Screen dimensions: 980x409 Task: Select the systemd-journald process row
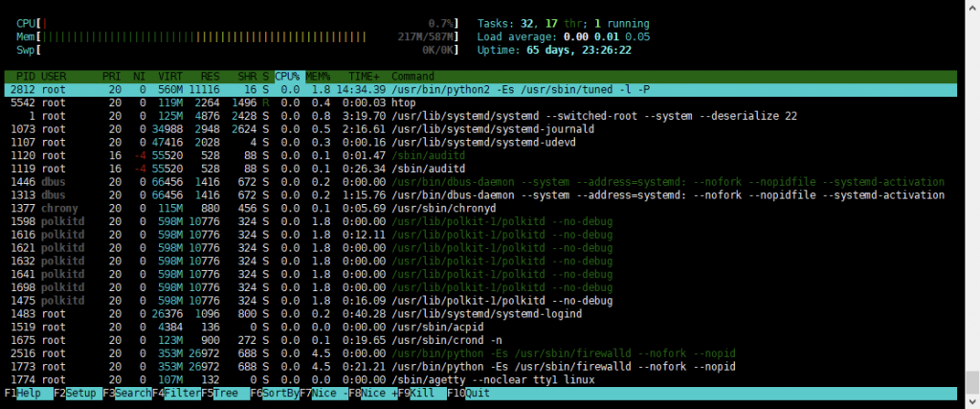pos(480,128)
